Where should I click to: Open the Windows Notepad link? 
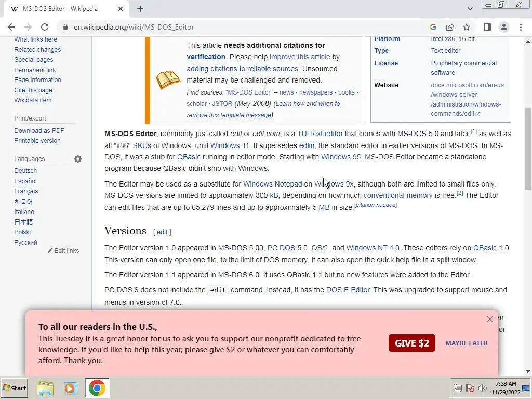(272, 184)
